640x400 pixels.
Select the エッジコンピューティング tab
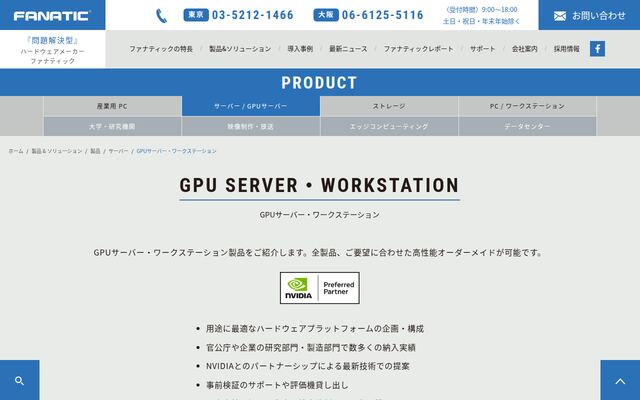pos(389,127)
